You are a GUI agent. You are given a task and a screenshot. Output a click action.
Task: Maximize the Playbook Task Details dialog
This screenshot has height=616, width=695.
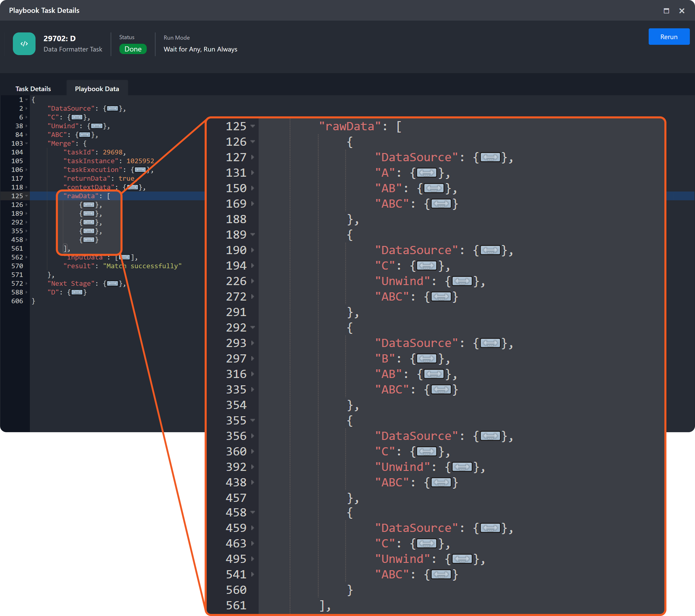[x=666, y=11]
